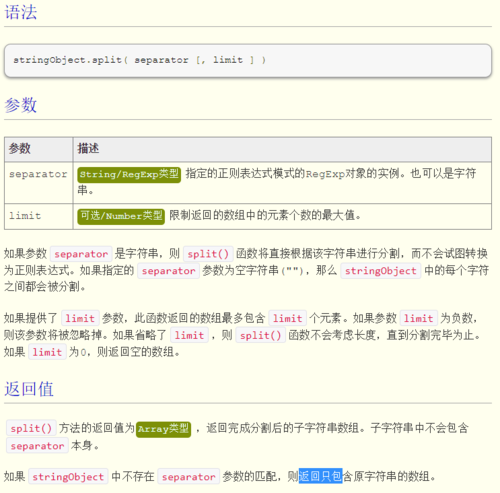Click the highlighted 返回只包 selected text

pyautogui.click(x=320, y=476)
